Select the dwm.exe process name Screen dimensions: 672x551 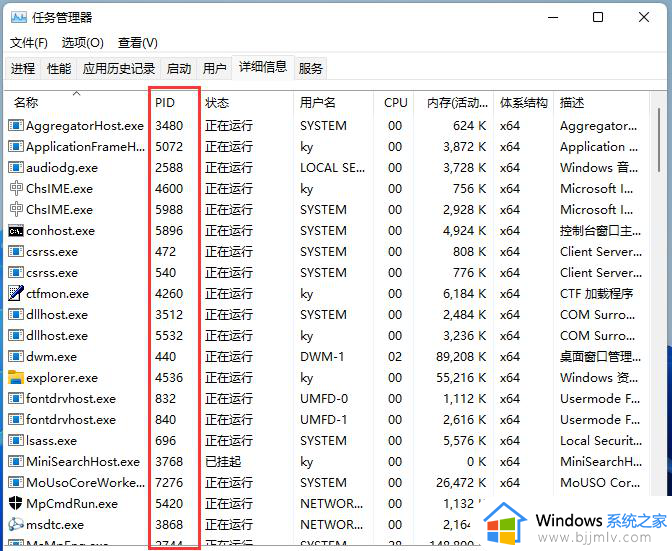[x=51, y=356]
